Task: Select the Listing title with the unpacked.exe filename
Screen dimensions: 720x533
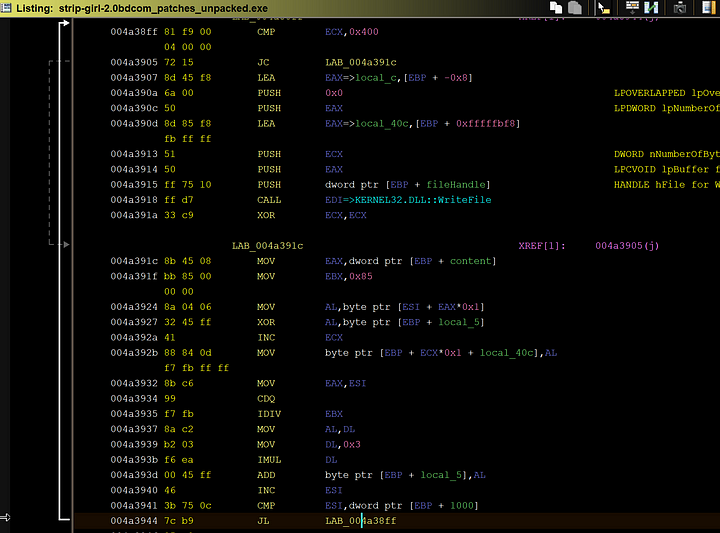Action: (x=142, y=8)
